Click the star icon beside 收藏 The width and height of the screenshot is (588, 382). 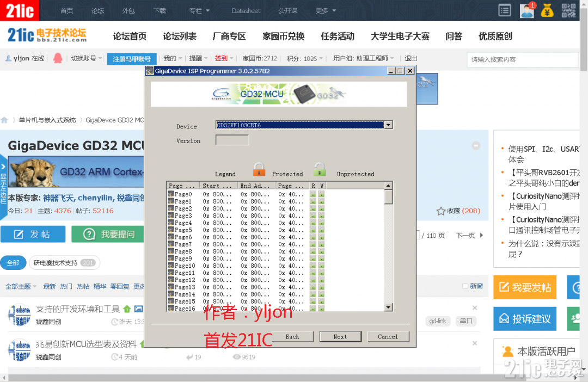(440, 211)
